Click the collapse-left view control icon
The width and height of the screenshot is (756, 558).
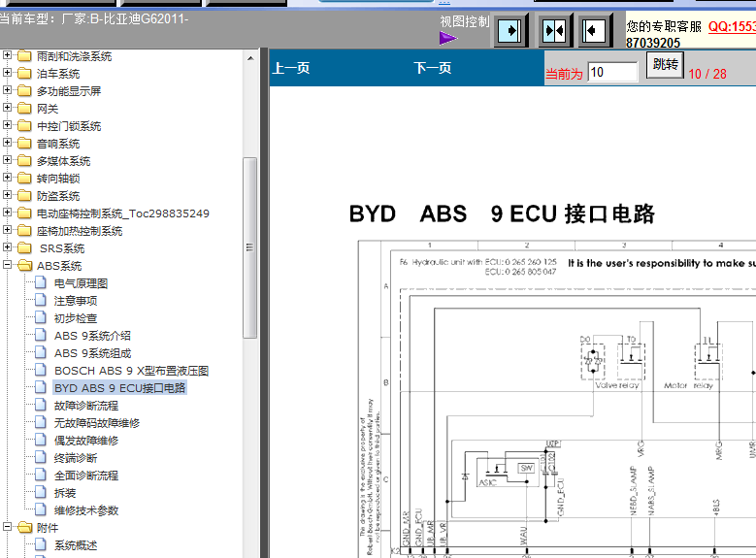(x=594, y=31)
